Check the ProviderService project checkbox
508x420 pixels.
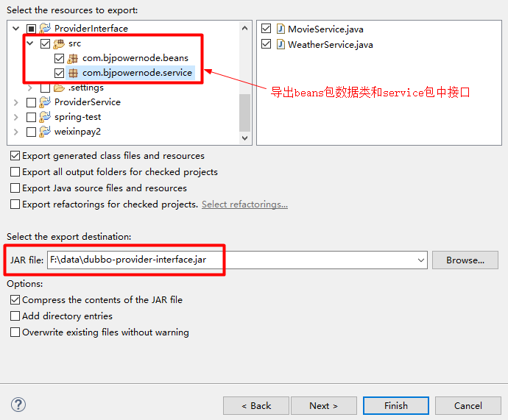[31, 102]
